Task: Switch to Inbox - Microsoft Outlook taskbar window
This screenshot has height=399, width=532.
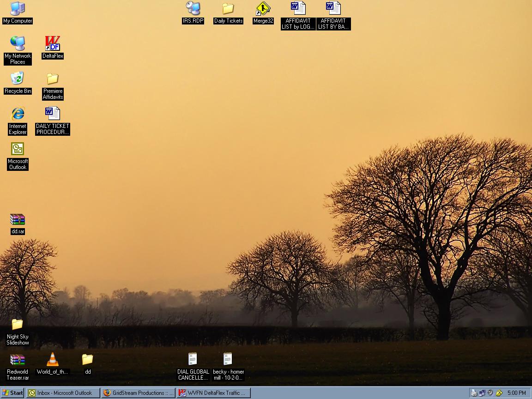Action: [63, 393]
